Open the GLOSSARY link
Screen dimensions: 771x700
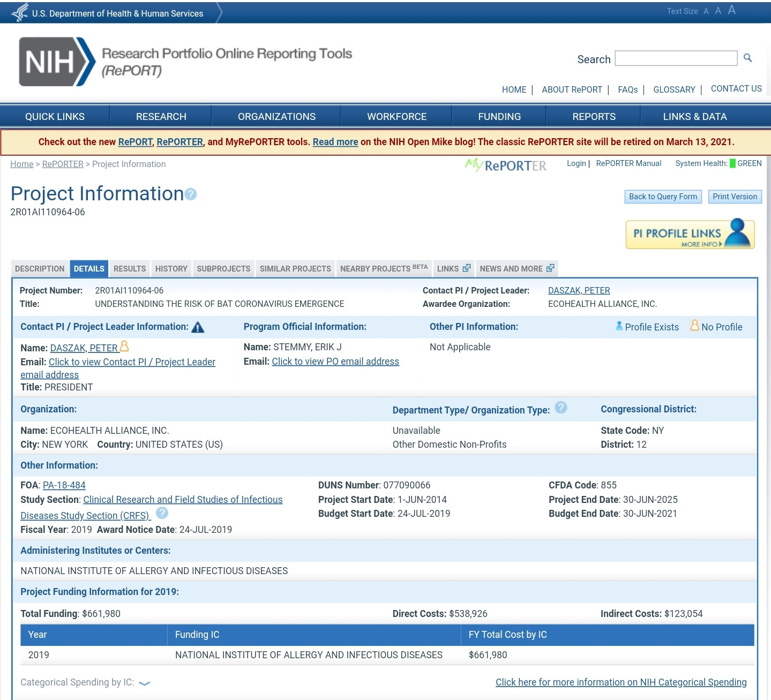[x=674, y=89]
